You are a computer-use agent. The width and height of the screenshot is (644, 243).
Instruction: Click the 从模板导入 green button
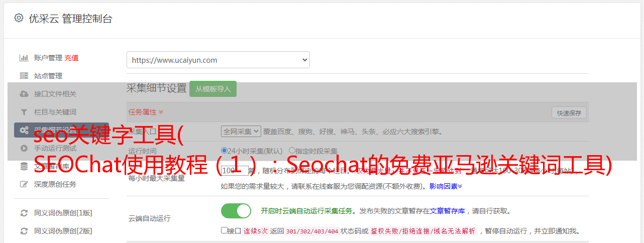pyautogui.click(x=213, y=89)
